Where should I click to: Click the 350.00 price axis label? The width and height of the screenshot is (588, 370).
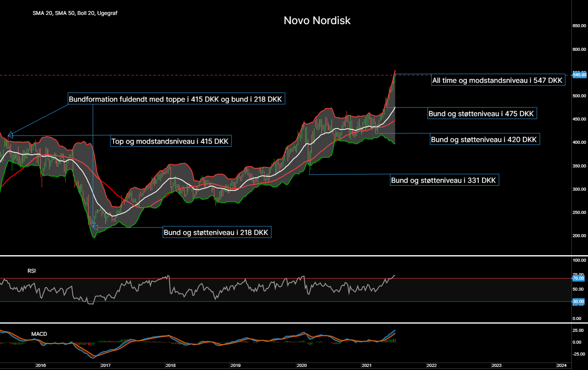(579, 166)
